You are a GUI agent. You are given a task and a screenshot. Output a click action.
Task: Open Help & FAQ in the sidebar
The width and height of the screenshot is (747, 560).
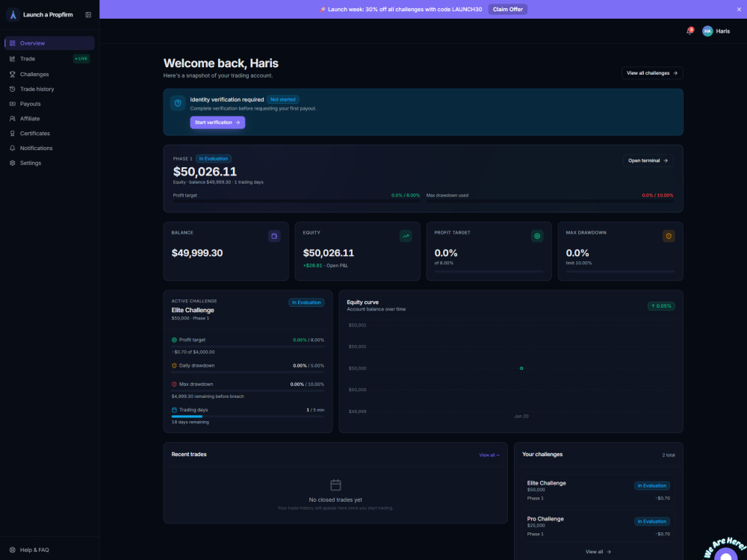(x=49, y=550)
